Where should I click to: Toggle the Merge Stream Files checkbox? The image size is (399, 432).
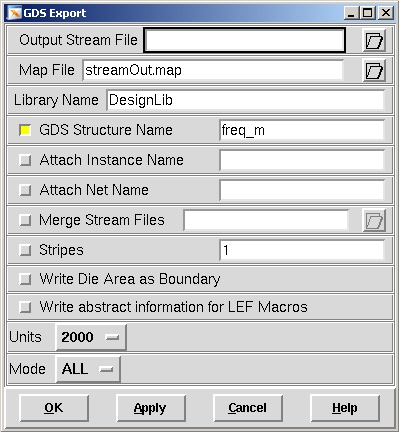[x=25, y=220]
